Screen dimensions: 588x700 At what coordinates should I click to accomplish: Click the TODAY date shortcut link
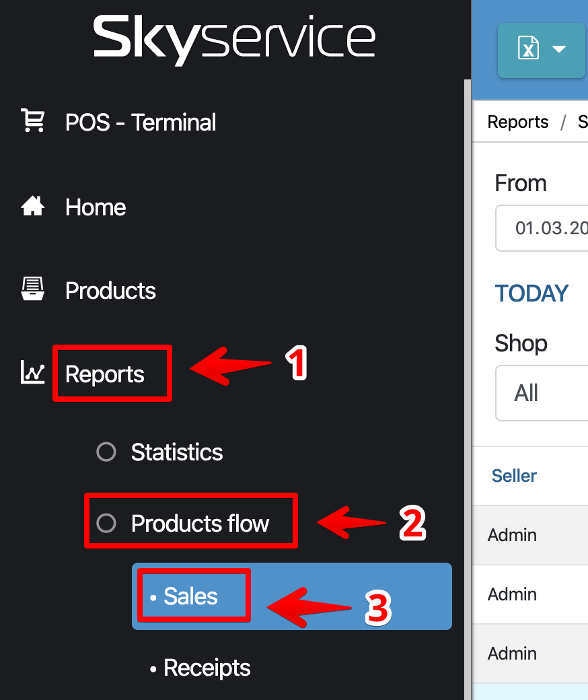(531, 293)
